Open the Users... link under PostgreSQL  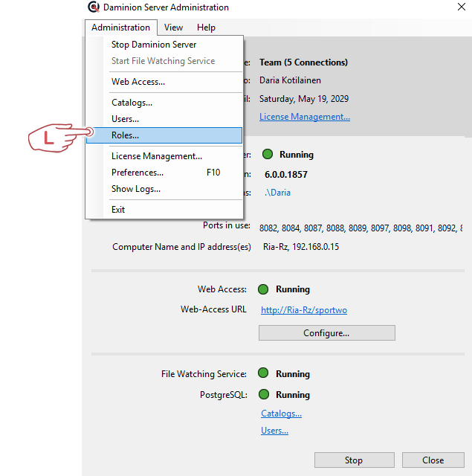pos(274,431)
